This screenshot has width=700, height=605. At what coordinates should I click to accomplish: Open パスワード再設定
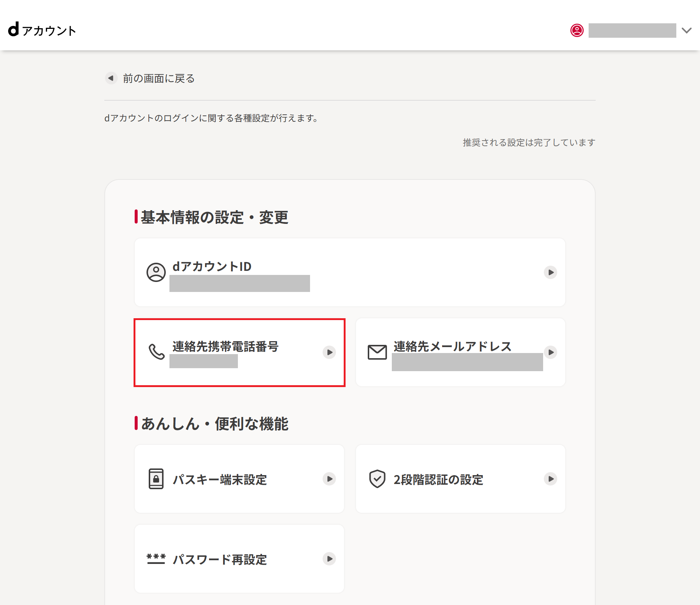pyautogui.click(x=239, y=559)
